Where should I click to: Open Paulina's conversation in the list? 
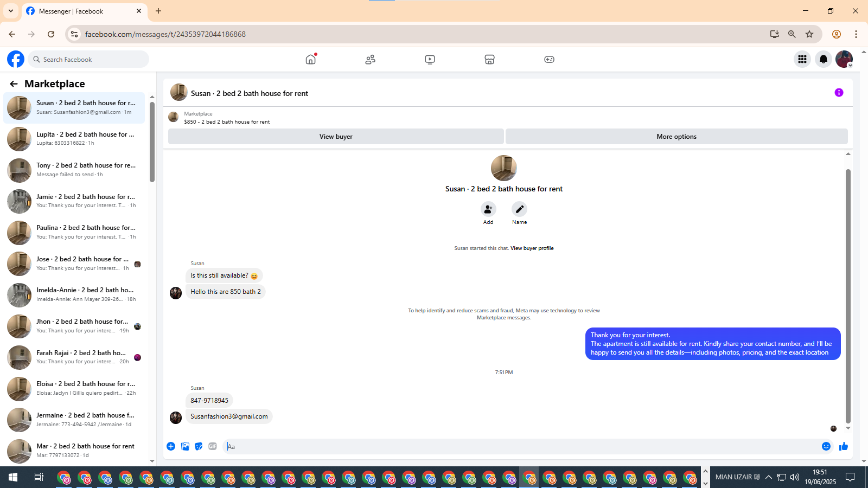coord(74,233)
